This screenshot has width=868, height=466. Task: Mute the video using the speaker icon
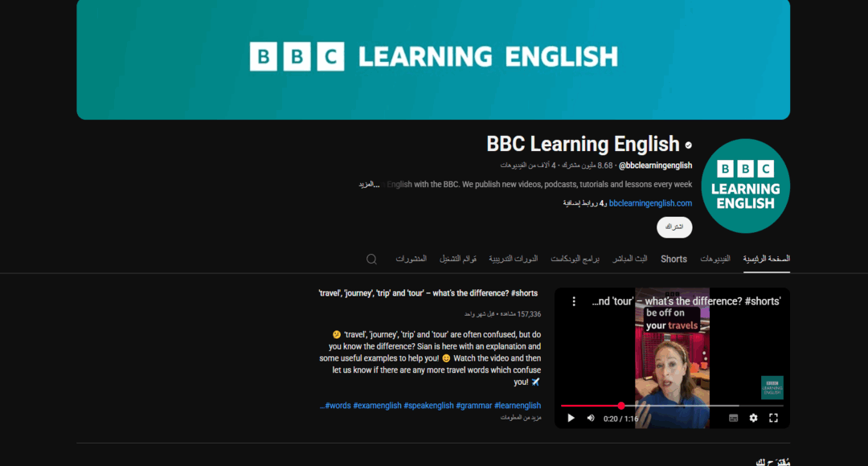tap(590, 418)
